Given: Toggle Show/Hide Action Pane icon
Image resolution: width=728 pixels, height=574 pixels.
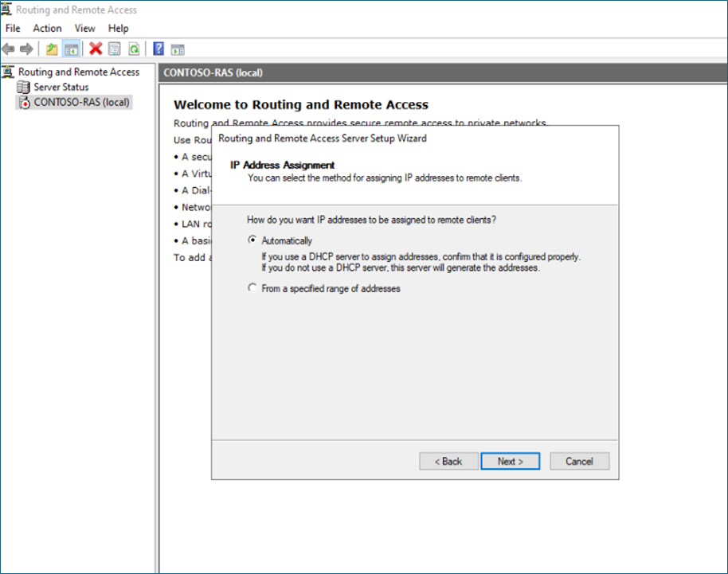Looking at the screenshot, I should point(177,49).
